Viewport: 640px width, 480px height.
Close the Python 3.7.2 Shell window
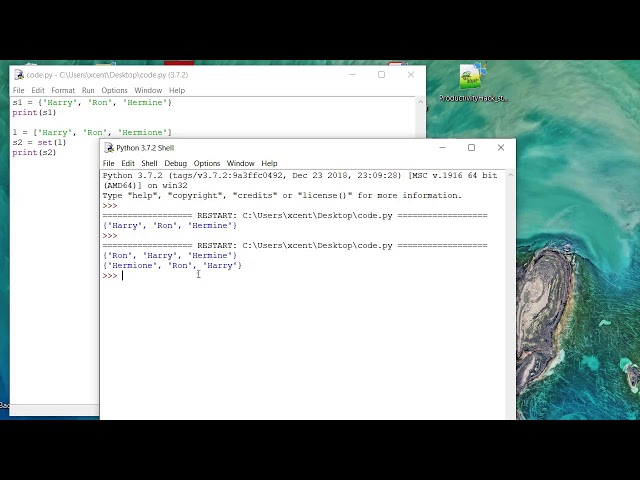click(x=501, y=147)
